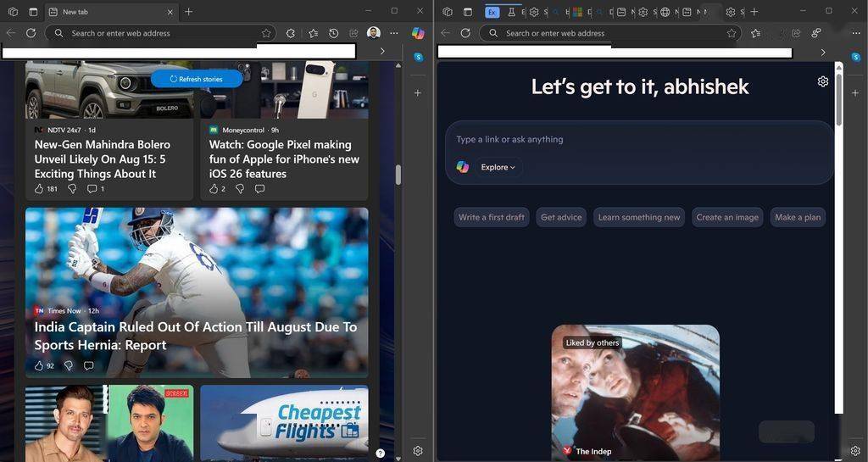Dislike the India Captain story
The height and width of the screenshot is (462, 868).
[69, 365]
